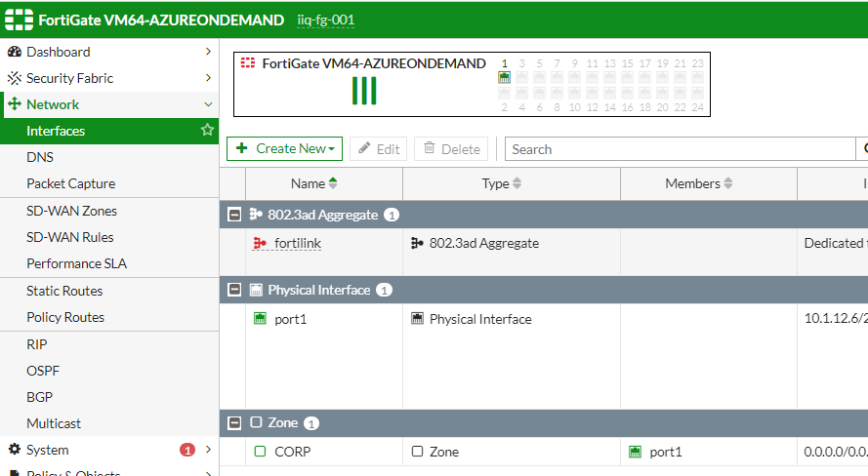Screen dimensions: 868x476
Task: Select Interfaces in sidebar
Action: [x=109, y=131]
